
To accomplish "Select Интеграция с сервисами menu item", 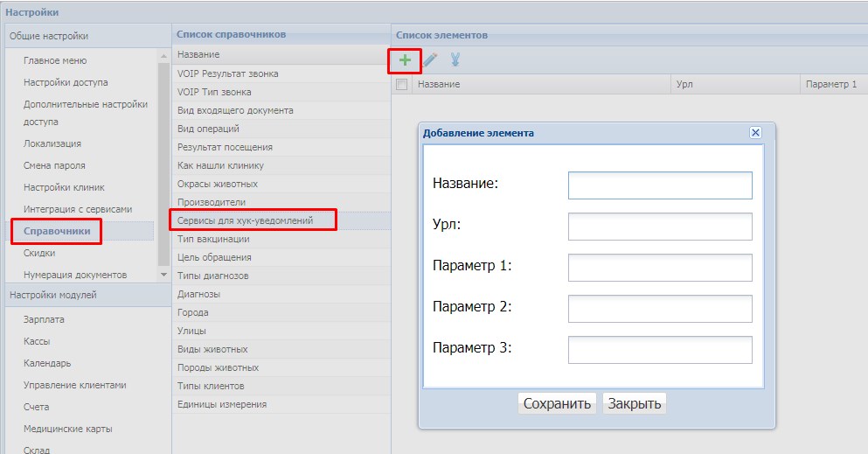I will [78, 209].
